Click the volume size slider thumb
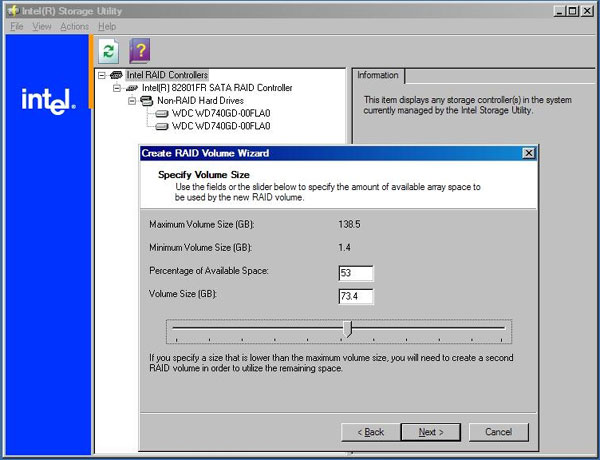This screenshot has height=460, width=600. [x=347, y=329]
